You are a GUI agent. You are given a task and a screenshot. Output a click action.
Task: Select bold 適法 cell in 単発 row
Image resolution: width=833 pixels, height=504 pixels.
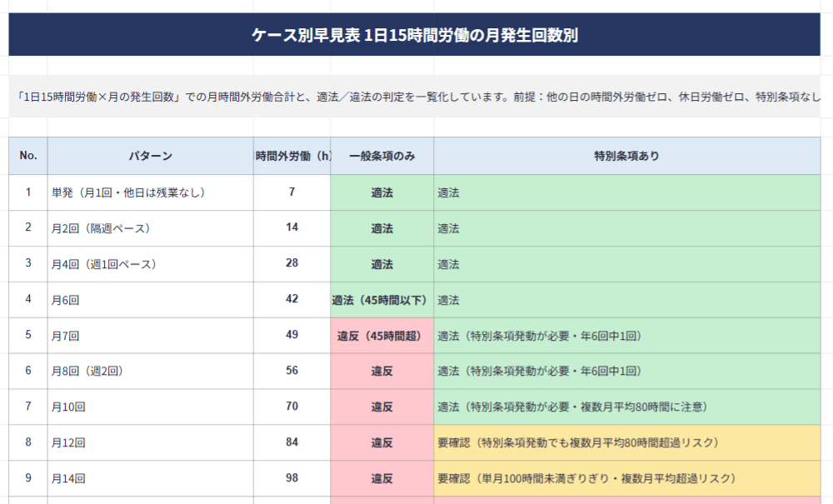pos(382,192)
